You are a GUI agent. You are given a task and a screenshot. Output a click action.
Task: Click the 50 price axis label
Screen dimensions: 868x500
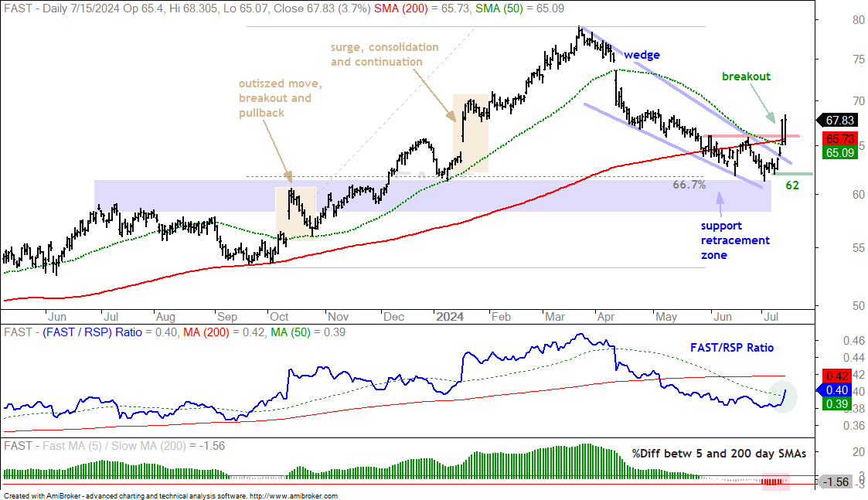coord(859,306)
